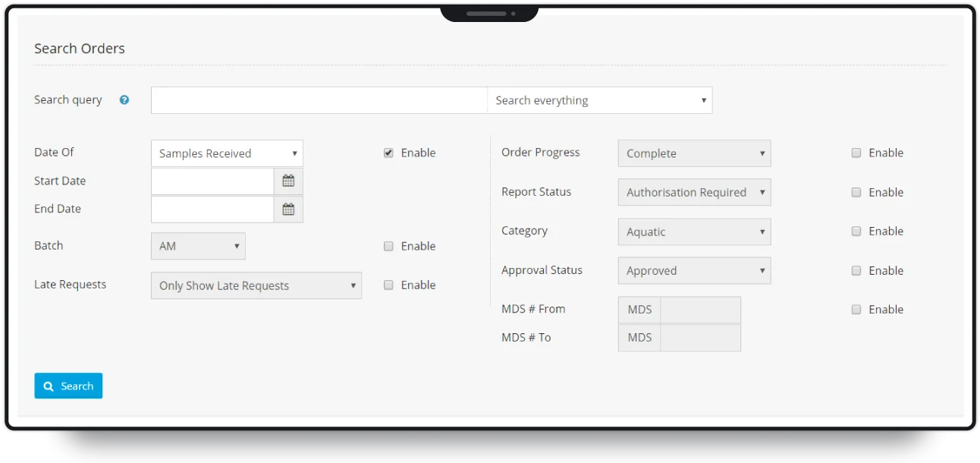The height and width of the screenshot is (463, 980).
Task: Click the Start Date input box
Action: 212,181
